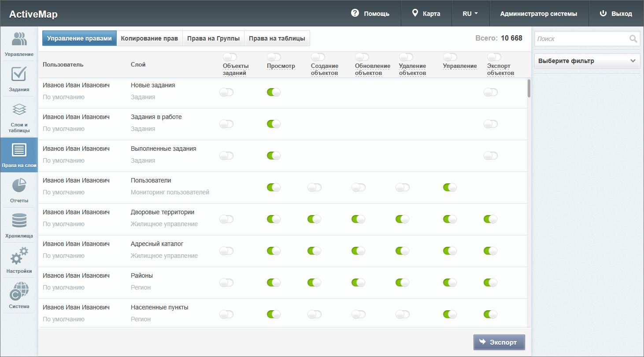The width and height of the screenshot is (644, 357).
Task: Click the table's vertical scrollbar thumb
Action: point(529,88)
